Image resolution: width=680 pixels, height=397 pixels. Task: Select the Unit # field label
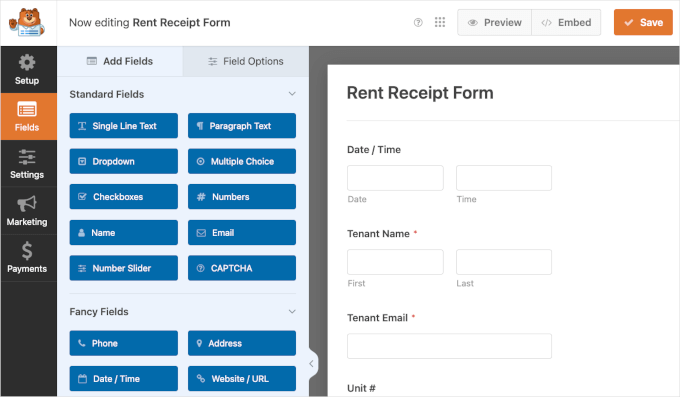[x=361, y=388]
